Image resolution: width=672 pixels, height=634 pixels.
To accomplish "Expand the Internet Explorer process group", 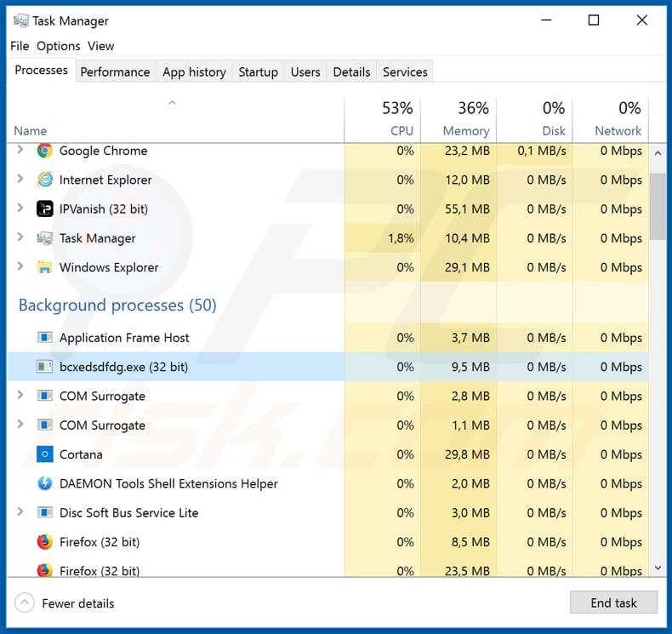I will tap(20, 179).
